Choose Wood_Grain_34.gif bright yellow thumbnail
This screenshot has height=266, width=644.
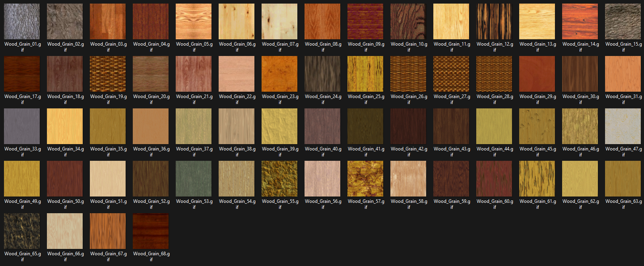(65, 126)
